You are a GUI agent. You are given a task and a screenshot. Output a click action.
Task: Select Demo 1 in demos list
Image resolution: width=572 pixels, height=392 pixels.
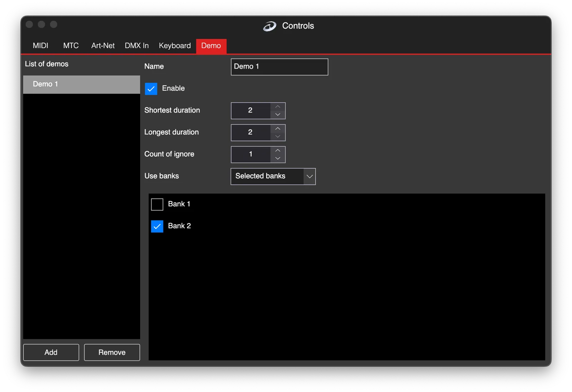[x=82, y=84]
